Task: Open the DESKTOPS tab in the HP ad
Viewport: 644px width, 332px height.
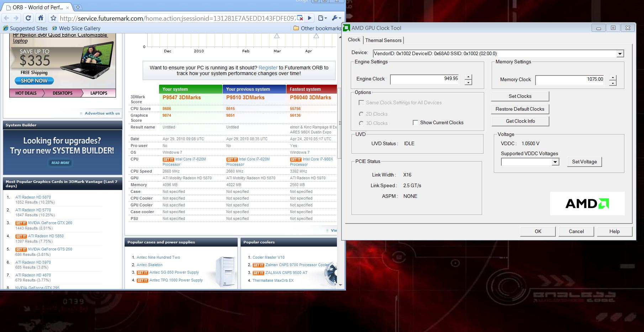Action: pos(63,93)
